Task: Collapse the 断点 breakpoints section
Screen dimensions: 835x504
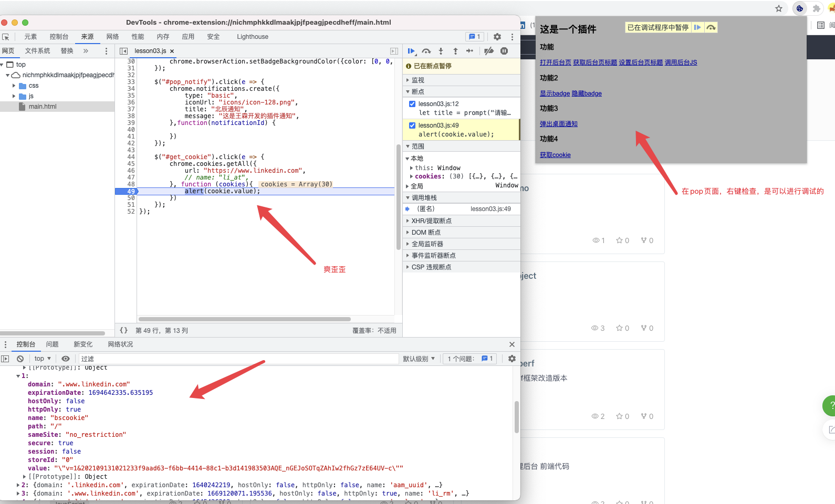Action: (x=462, y=92)
